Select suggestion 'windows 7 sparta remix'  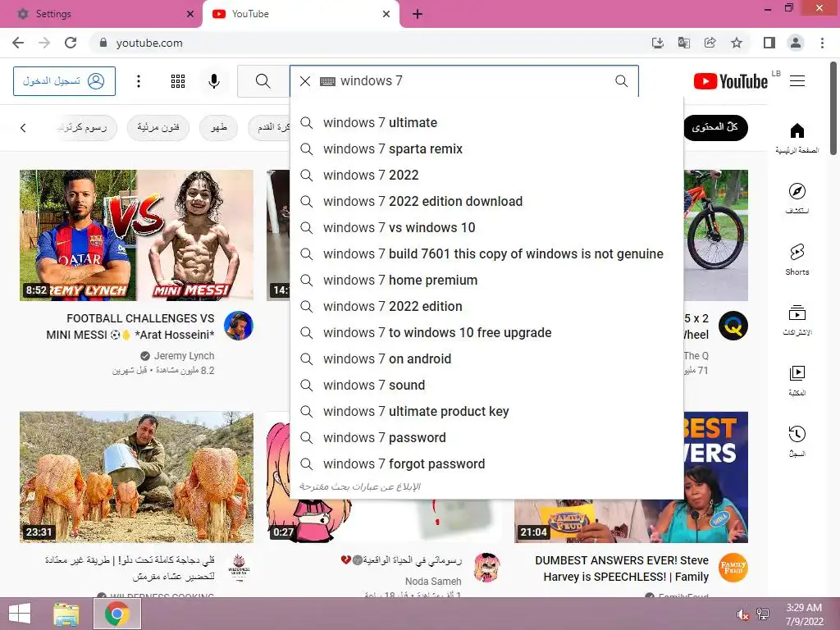coord(486,149)
